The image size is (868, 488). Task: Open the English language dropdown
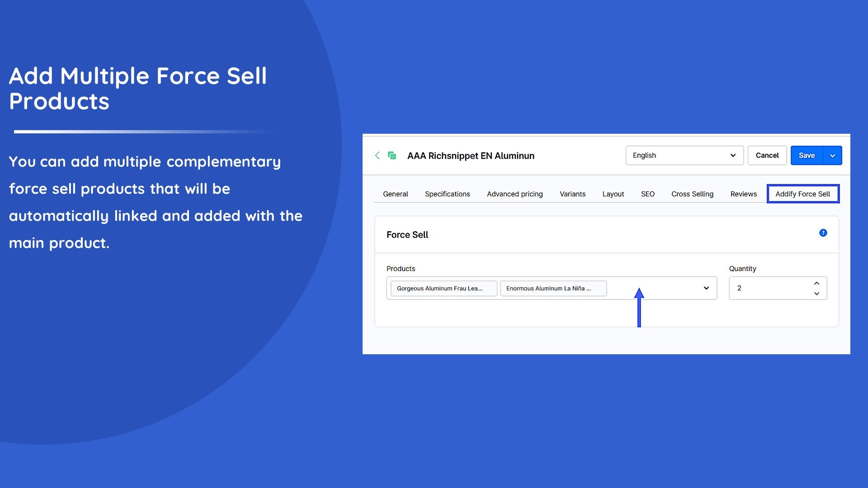tap(684, 155)
